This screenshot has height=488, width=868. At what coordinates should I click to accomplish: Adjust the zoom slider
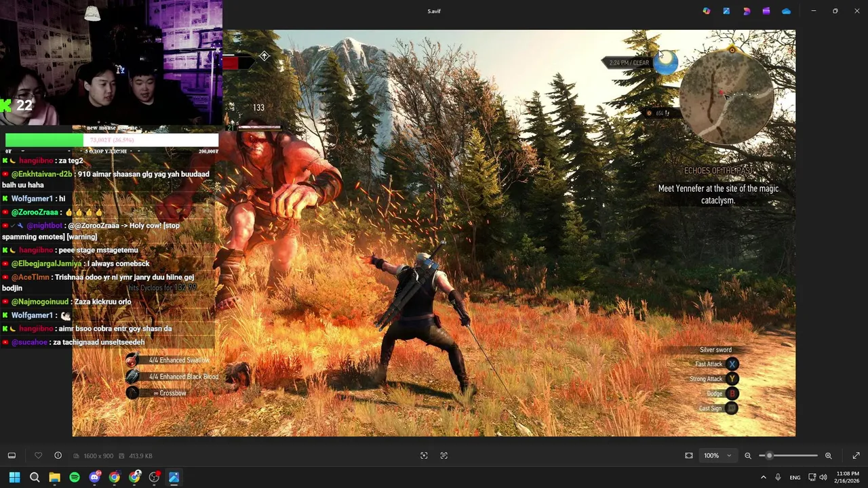point(788,455)
